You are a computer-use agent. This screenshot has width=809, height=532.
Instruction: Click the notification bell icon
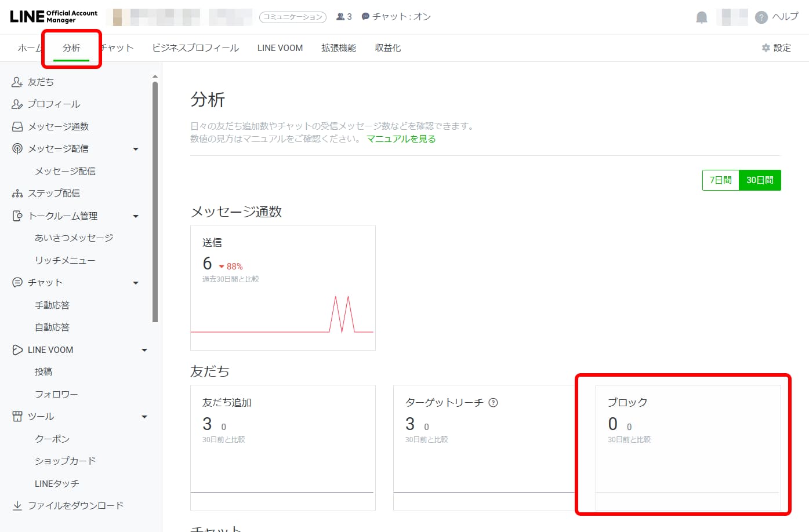[x=701, y=17]
